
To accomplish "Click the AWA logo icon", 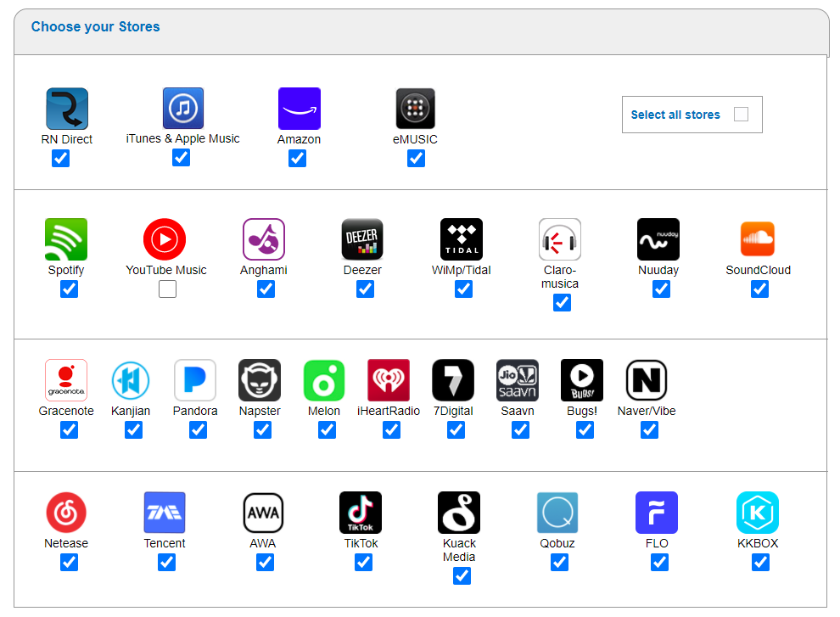I will (263, 513).
